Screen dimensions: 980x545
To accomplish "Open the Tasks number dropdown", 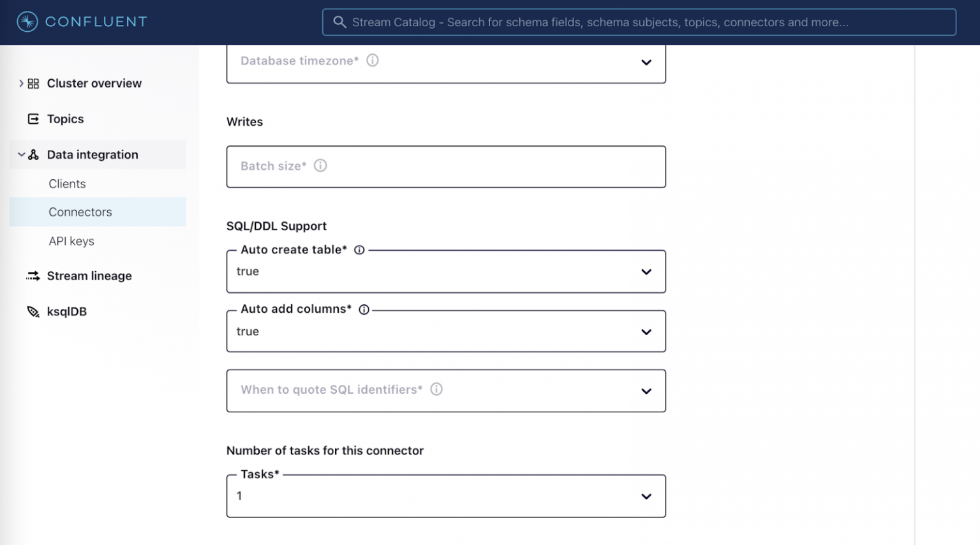I will tap(646, 496).
